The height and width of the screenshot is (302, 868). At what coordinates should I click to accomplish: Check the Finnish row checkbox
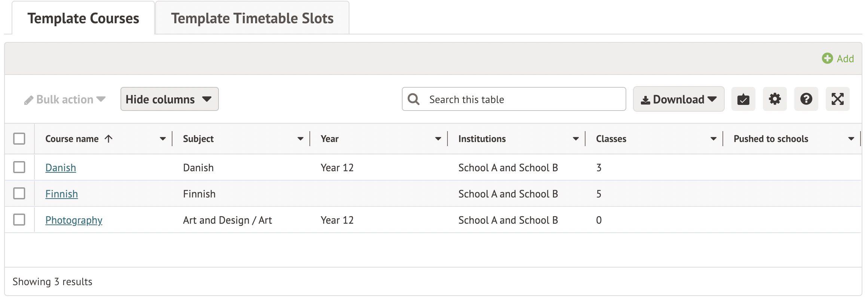pos(19,193)
